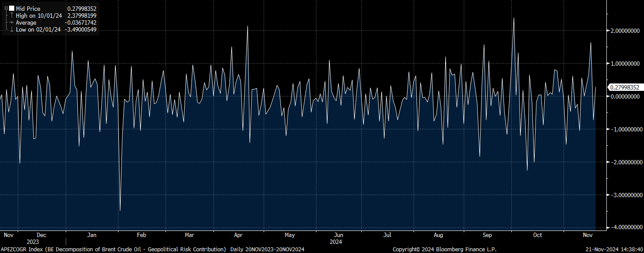Click the High marker icon in legend
This screenshot has height=253, width=644.
click(x=12, y=16)
